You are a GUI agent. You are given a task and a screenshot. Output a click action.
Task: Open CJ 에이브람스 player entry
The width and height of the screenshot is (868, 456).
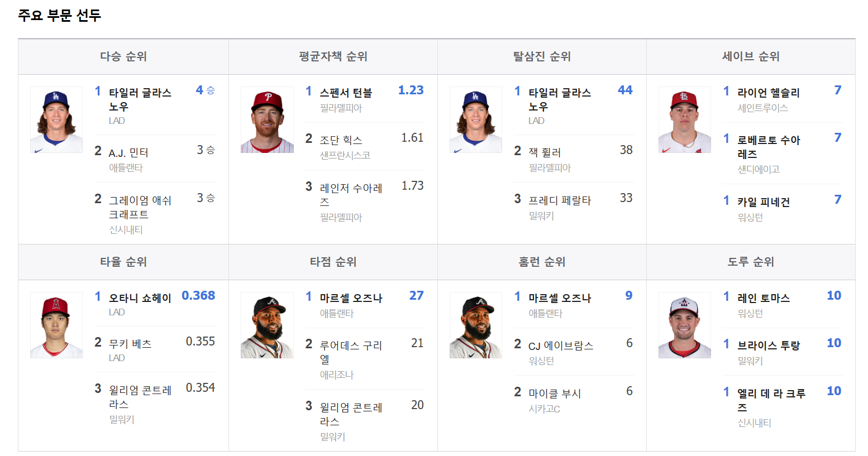561,345
